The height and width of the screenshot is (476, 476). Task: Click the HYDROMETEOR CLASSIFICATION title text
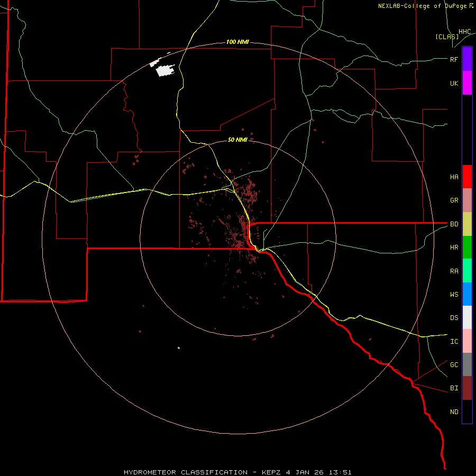pyautogui.click(x=186, y=472)
